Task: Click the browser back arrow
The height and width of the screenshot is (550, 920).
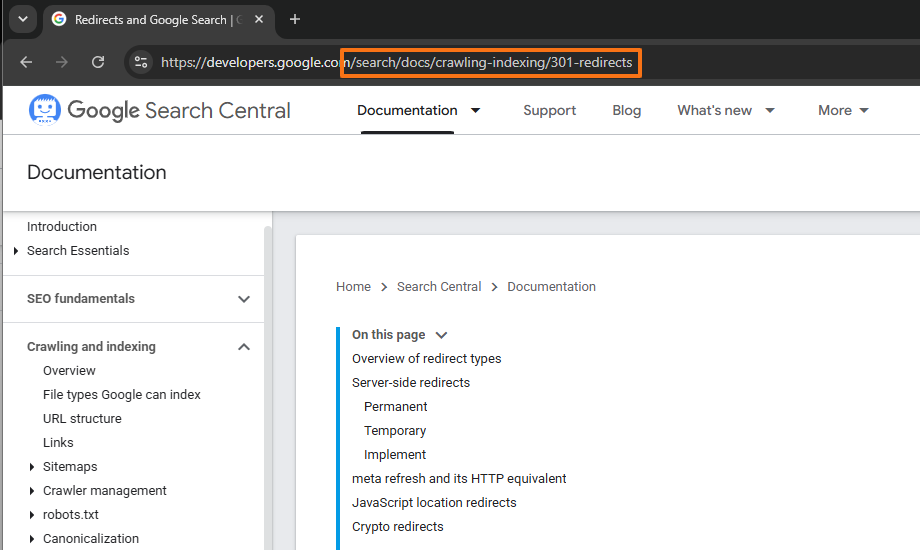Action: (26, 62)
